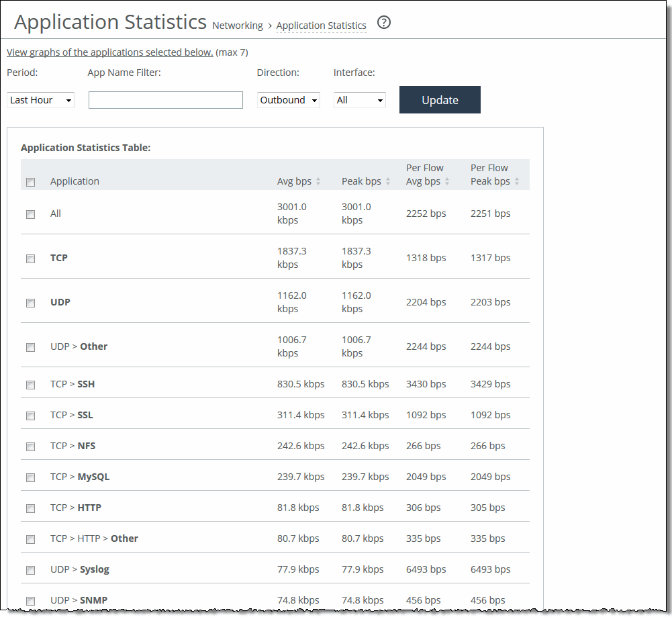The image size is (672, 617).
Task: Check the UDP > SNMP checkbox
Action: coord(30,601)
